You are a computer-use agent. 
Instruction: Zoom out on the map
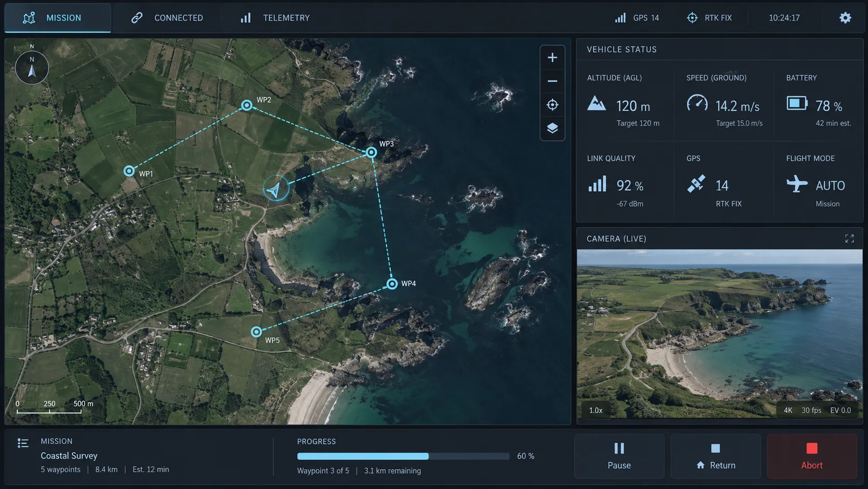(x=552, y=81)
